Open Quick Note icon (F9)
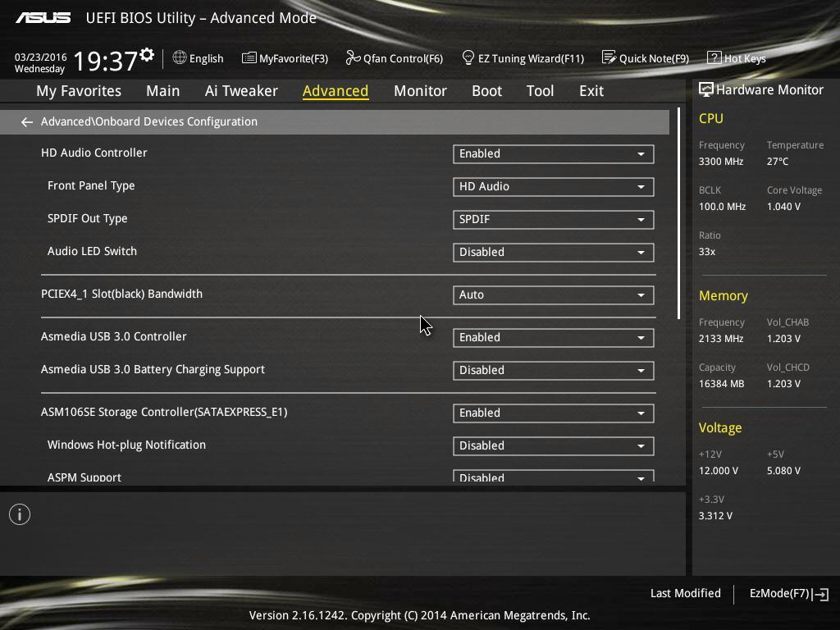 pyautogui.click(x=609, y=58)
